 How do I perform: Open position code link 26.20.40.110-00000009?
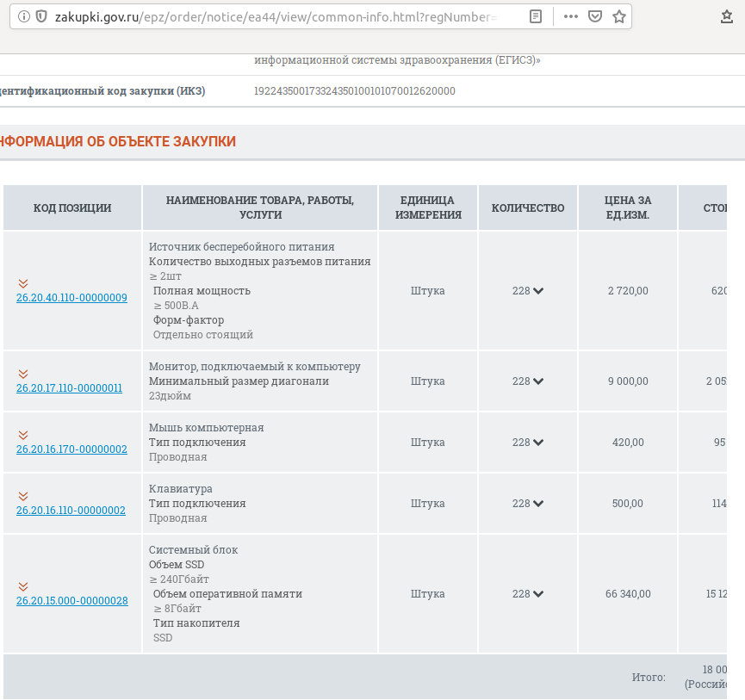[x=71, y=298]
